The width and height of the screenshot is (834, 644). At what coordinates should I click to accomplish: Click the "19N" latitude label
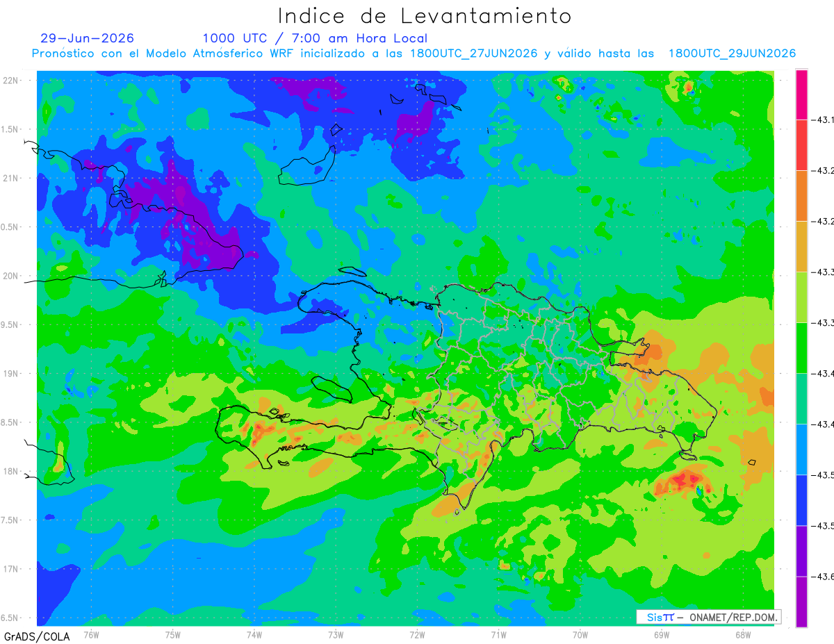pyautogui.click(x=12, y=374)
